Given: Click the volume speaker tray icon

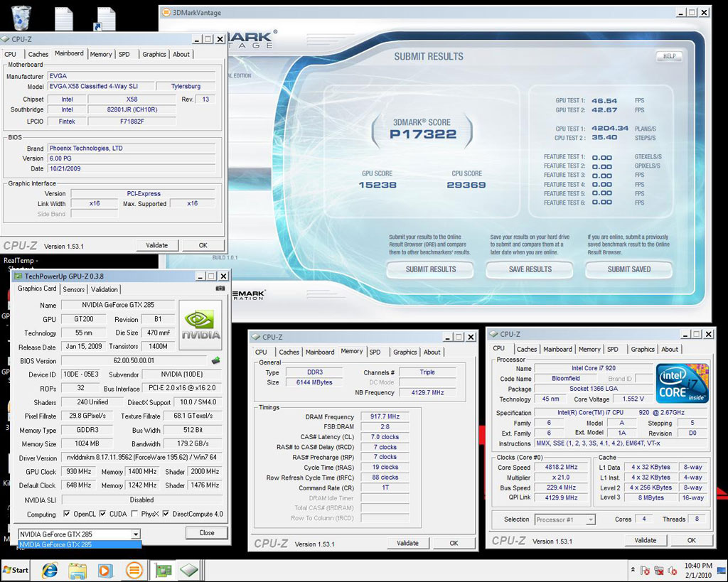Looking at the screenshot, I should pos(671,570).
